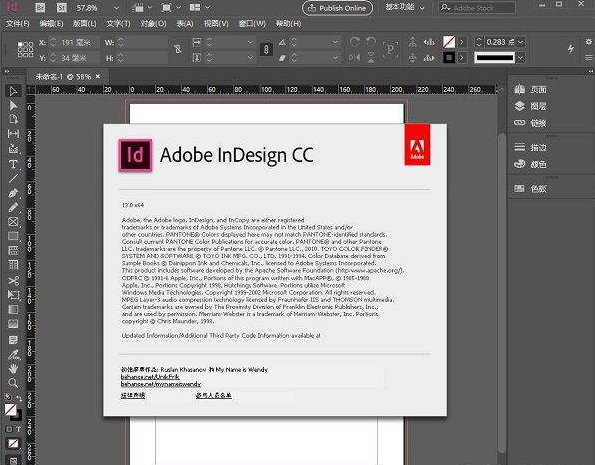Select the Scissors tool
The height and width of the screenshot is (465, 595).
click(13, 281)
